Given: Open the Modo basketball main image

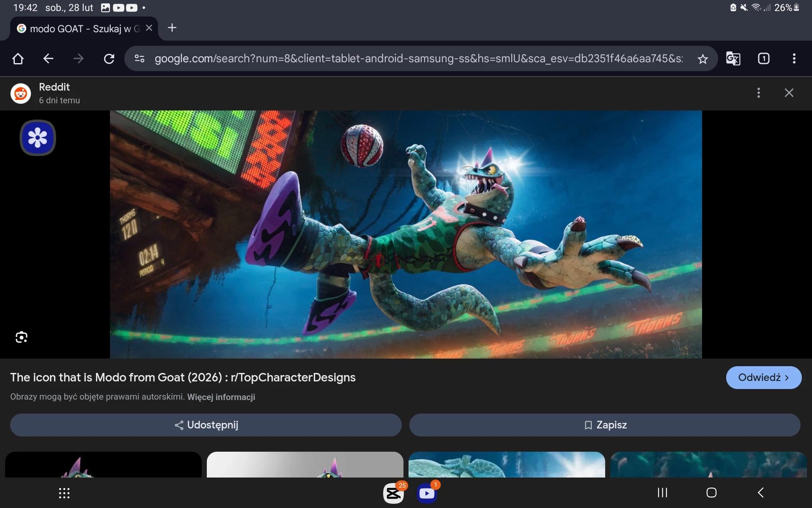Looking at the screenshot, I should coord(406,235).
